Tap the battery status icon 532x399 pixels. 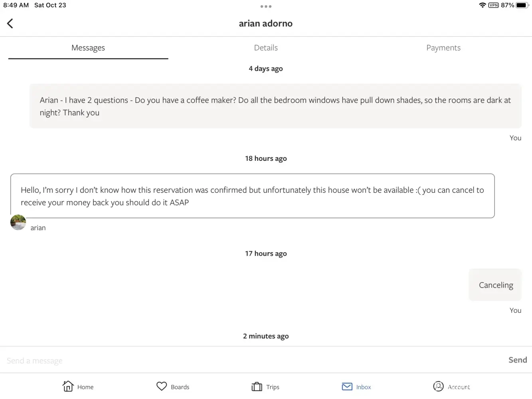click(x=522, y=5)
